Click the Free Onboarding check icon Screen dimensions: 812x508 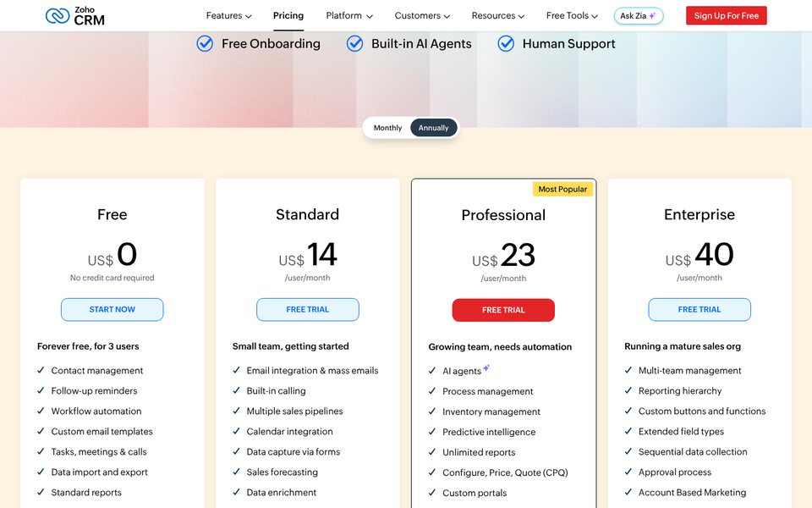tap(205, 43)
